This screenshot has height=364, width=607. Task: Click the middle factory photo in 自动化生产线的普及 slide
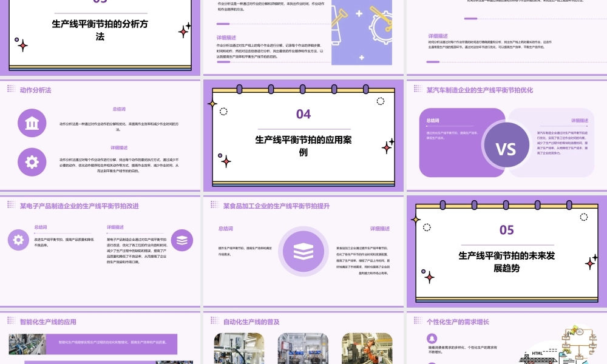[x=303, y=348]
